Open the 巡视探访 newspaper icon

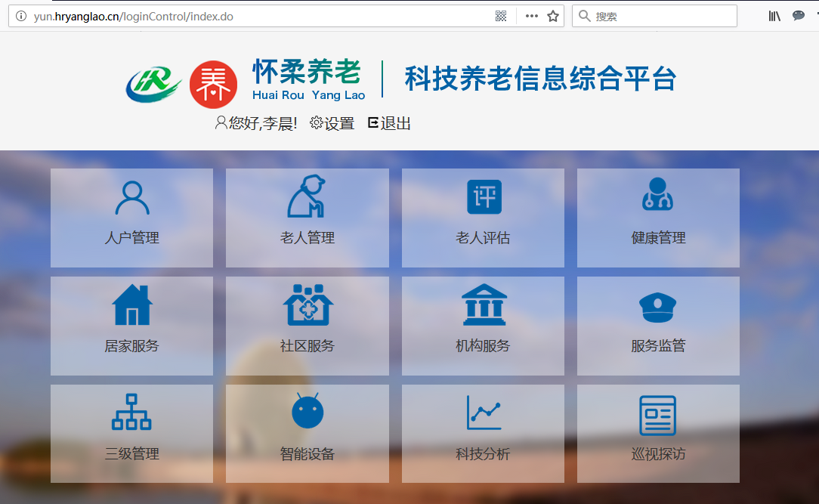658,415
